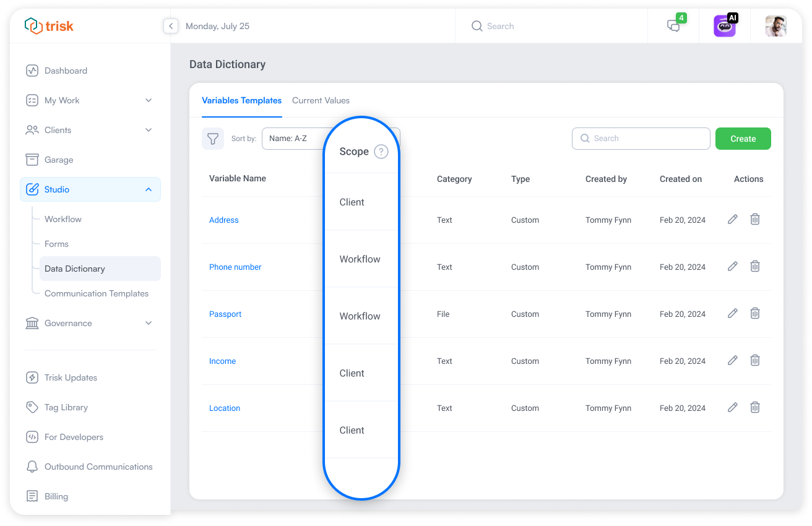This screenshot has height=526, width=812.
Task: Open the AI assistant icon
Action: click(x=725, y=26)
